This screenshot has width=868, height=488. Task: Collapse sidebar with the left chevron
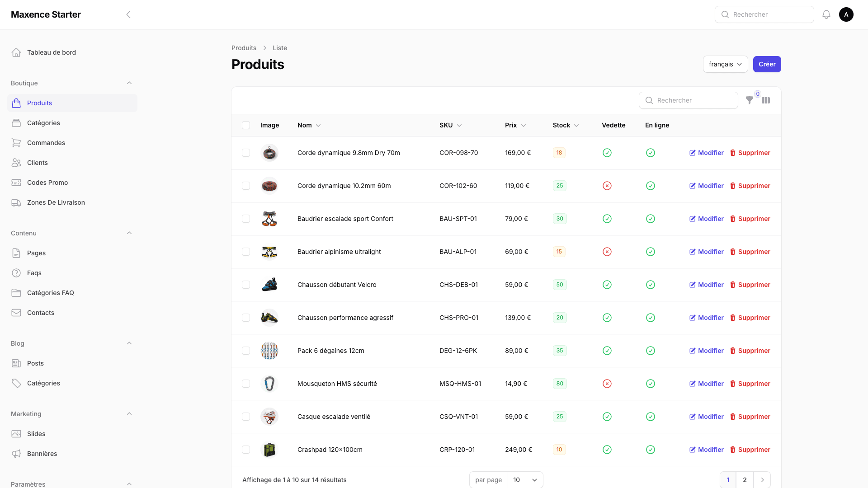128,14
